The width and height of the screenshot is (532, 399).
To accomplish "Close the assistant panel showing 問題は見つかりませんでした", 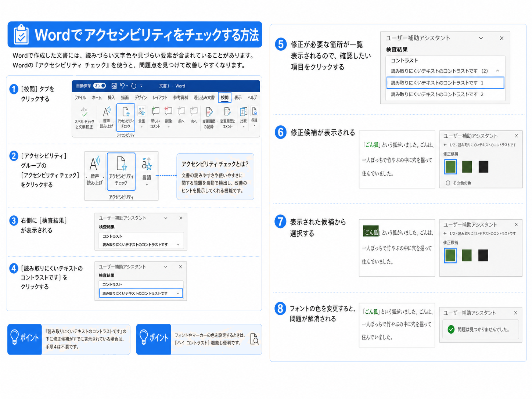I will (515, 313).
